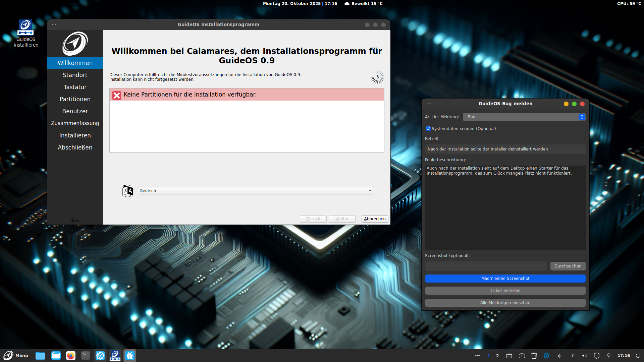644x362 pixels.
Task: Launch the terminal from the taskbar
Action: pyautogui.click(x=86, y=356)
